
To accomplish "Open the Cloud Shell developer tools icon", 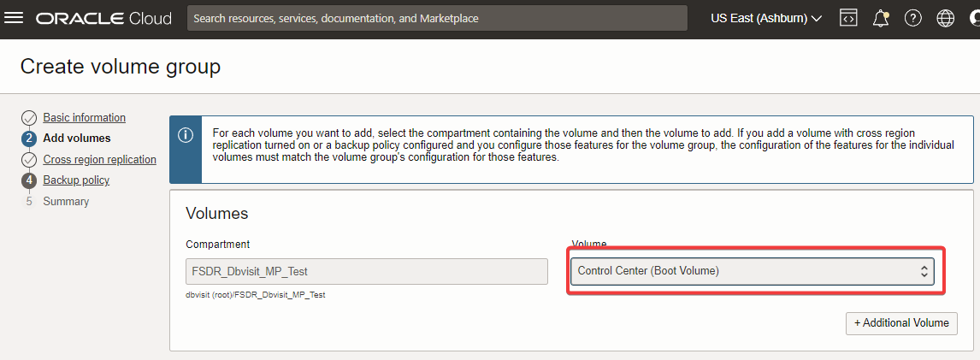I will [847, 18].
